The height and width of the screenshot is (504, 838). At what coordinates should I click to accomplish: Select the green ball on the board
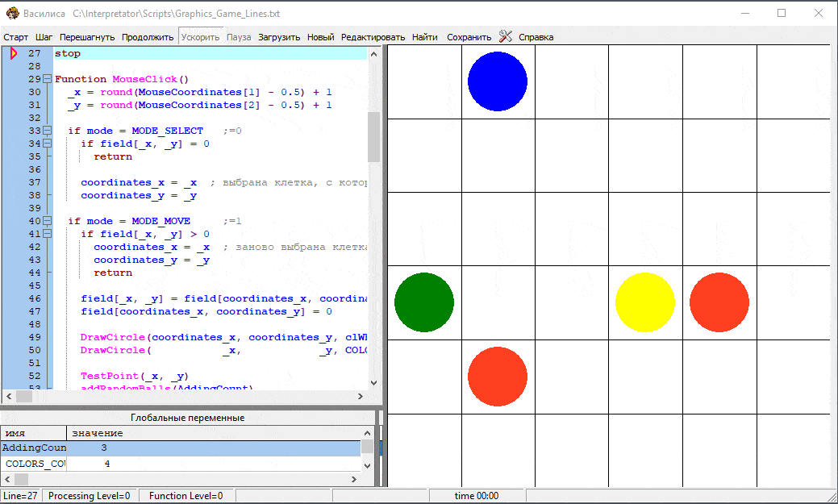[x=423, y=302]
